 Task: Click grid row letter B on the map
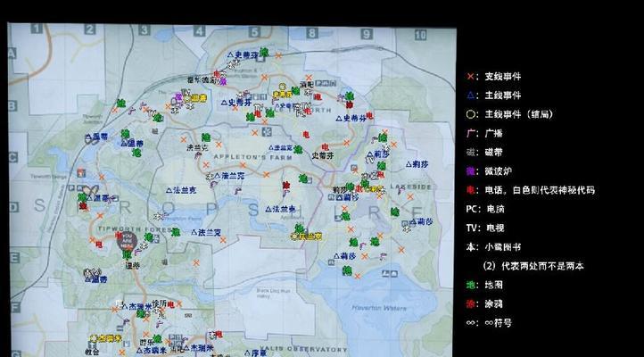coord(12,106)
